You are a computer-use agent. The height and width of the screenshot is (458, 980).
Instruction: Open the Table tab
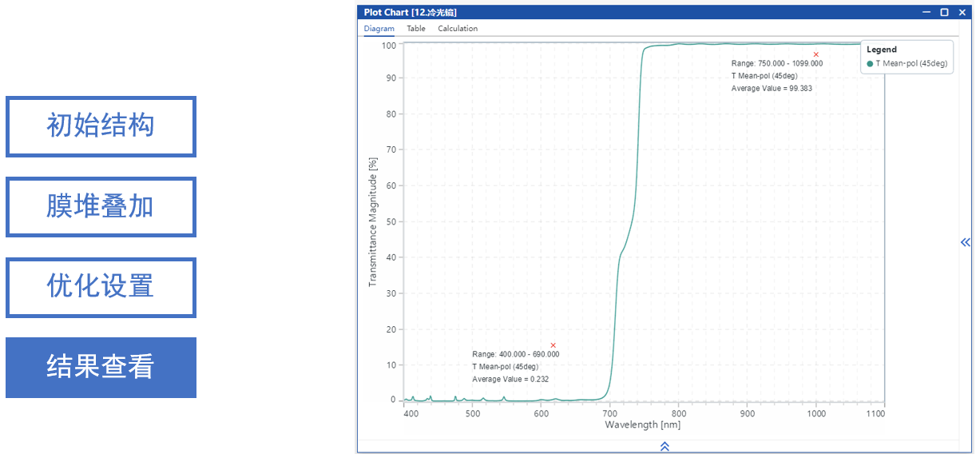[x=416, y=29]
